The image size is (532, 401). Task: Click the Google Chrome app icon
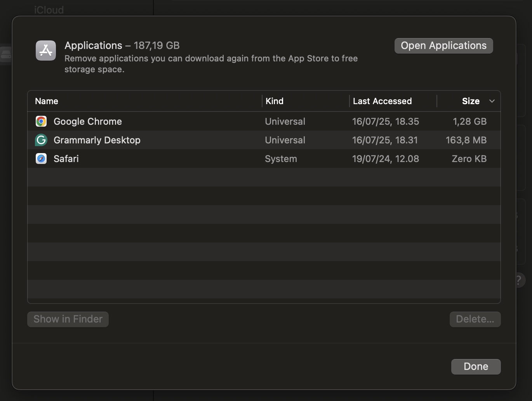[x=41, y=121]
